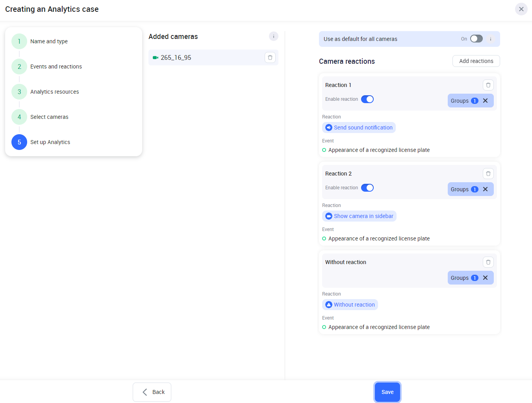Go to step 2 Events and reactions

coord(56,67)
